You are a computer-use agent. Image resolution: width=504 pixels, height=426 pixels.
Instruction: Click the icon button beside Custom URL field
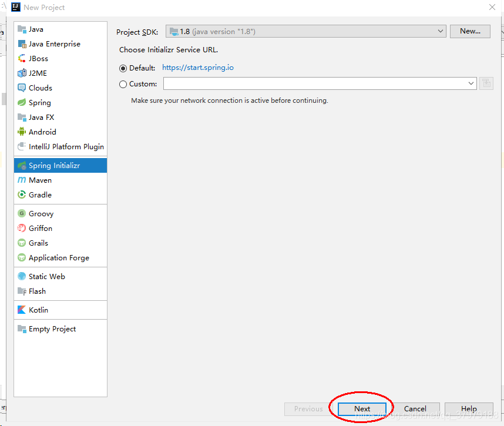click(486, 83)
